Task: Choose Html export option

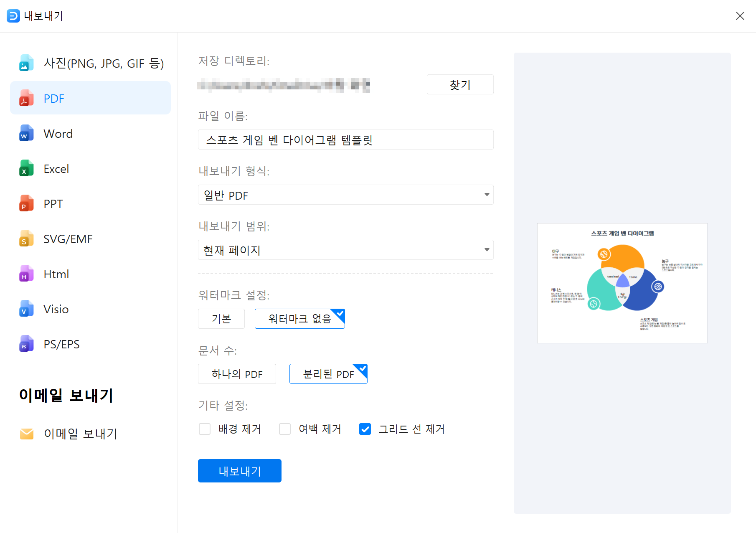Action: [x=90, y=274]
